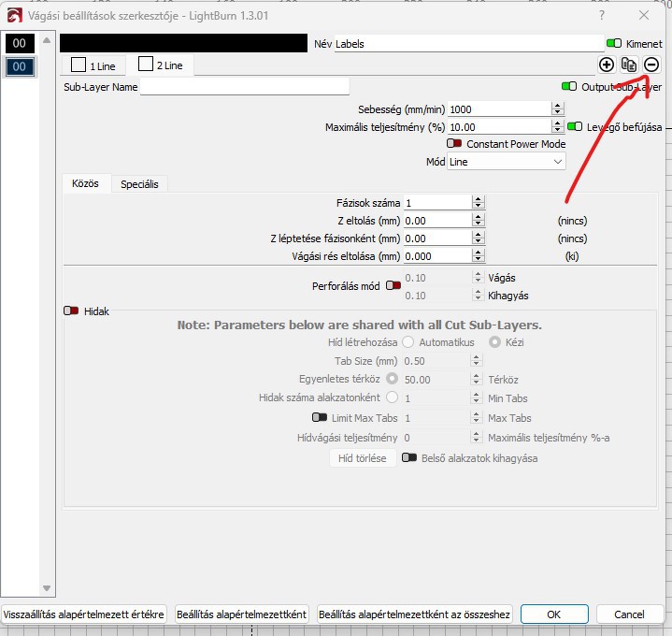Enable Perforálás mód switch
Image resolution: width=672 pixels, height=636 pixels.
pos(393,285)
